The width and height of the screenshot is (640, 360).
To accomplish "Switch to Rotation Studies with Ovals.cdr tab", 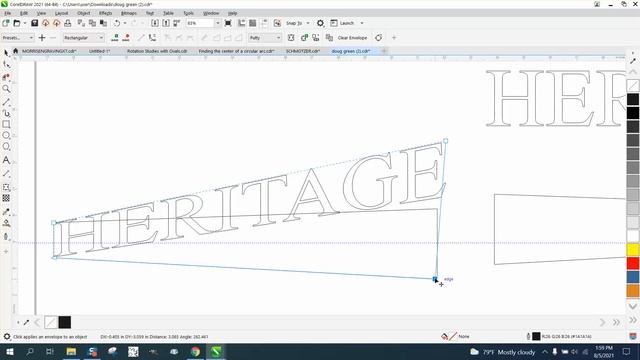I will coord(157,51).
